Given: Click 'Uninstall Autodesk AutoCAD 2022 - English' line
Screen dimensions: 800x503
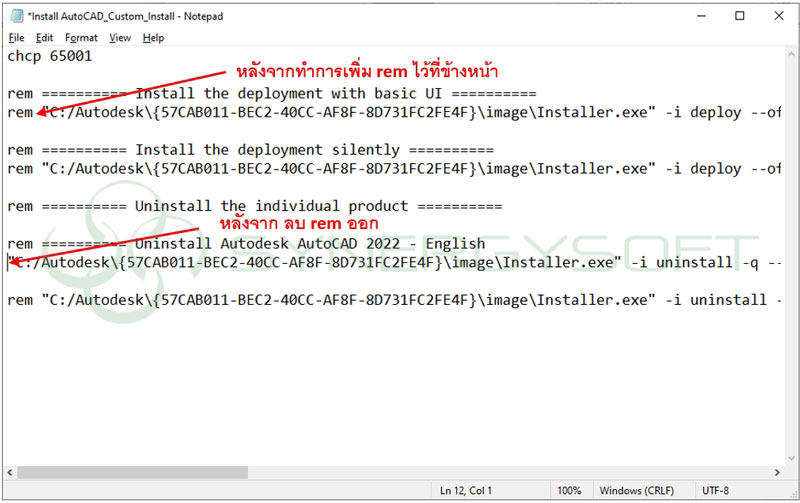Looking at the screenshot, I should coord(246,244).
